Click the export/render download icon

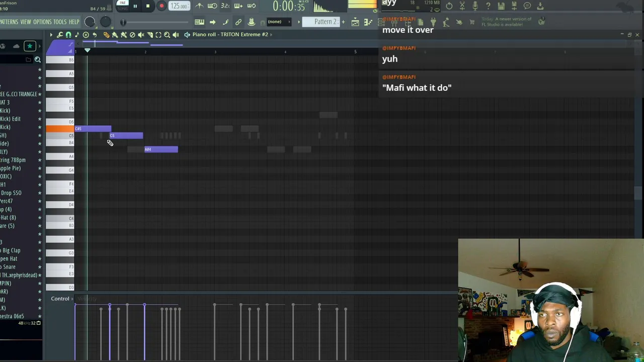[x=540, y=6]
